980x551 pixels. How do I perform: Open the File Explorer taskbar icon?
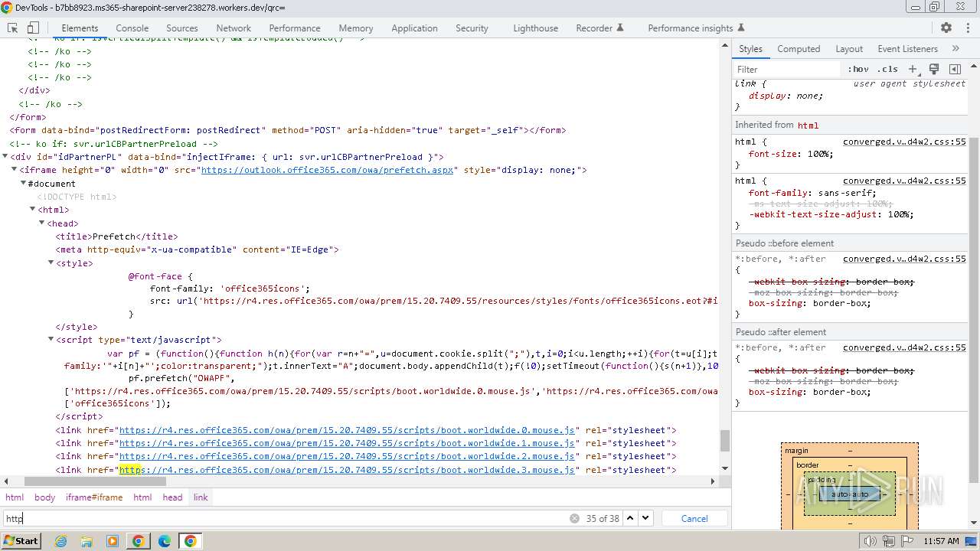click(x=87, y=541)
